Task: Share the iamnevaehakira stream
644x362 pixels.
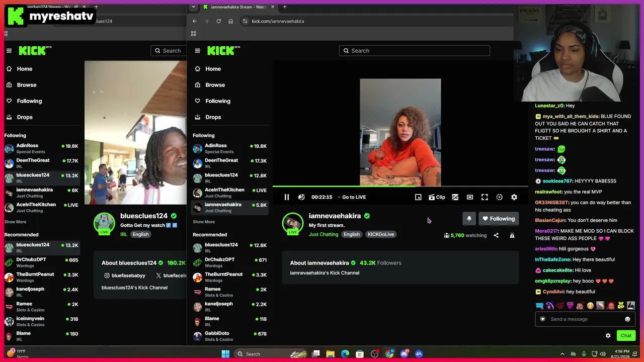Action: point(496,235)
